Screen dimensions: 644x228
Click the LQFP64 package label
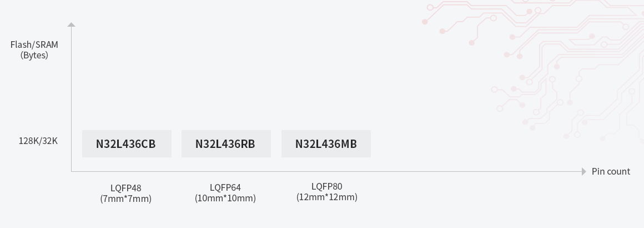[x=225, y=187]
